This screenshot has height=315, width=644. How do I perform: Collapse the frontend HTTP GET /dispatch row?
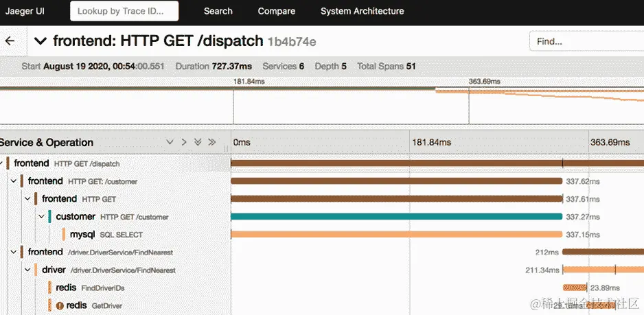pos(1,163)
